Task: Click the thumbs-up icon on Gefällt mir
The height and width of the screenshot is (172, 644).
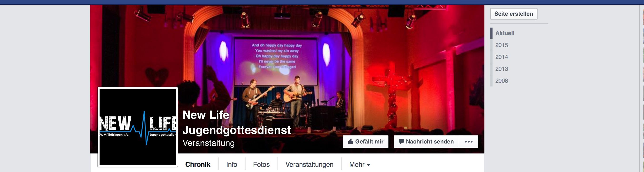Action: (x=350, y=141)
